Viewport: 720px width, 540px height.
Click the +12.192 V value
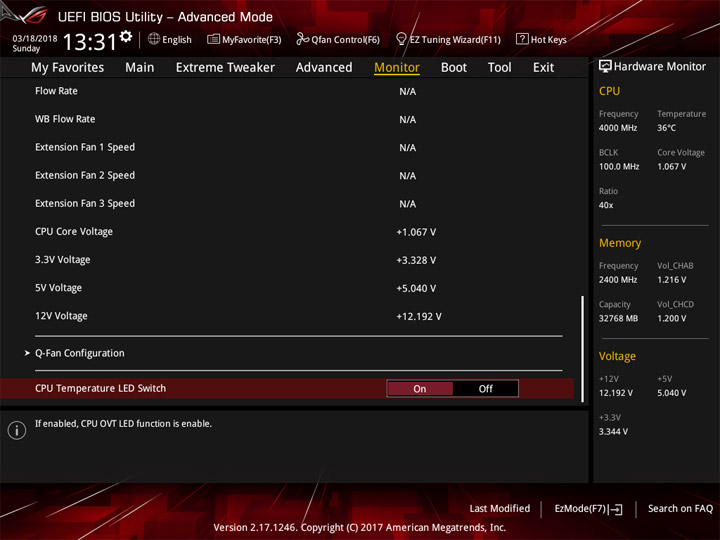(419, 316)
